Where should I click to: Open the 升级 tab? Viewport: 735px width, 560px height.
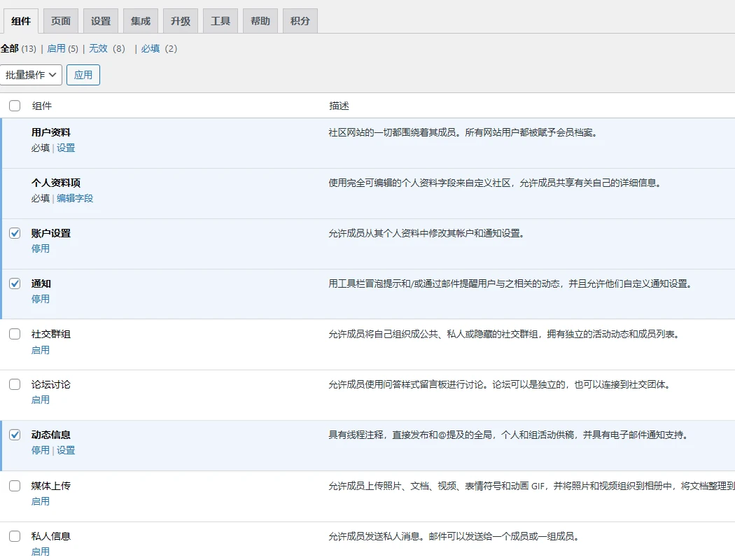[x=180, y=20]
